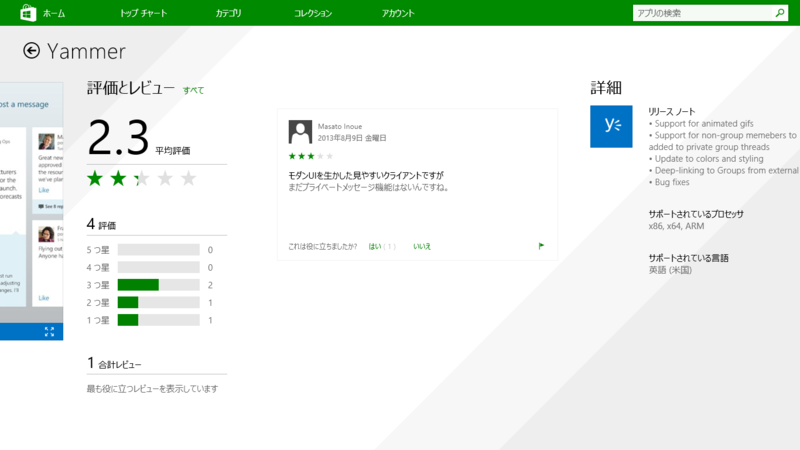Click the 英語 (米国) language text
800x450 pixels.
[x=670, y=270]
